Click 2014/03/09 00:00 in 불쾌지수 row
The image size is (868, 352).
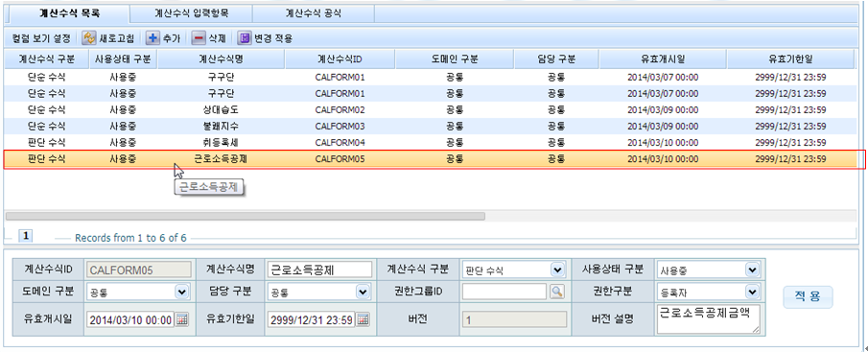click(663, 127)
